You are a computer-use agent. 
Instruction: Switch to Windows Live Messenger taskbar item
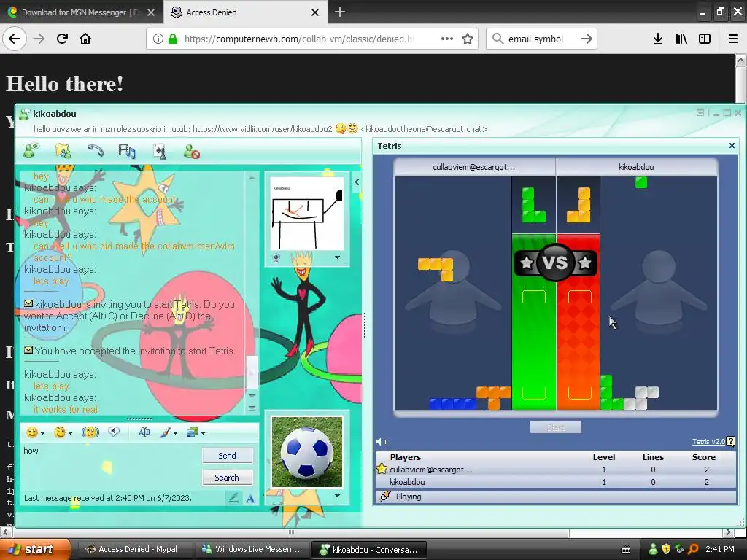point(252,549)
